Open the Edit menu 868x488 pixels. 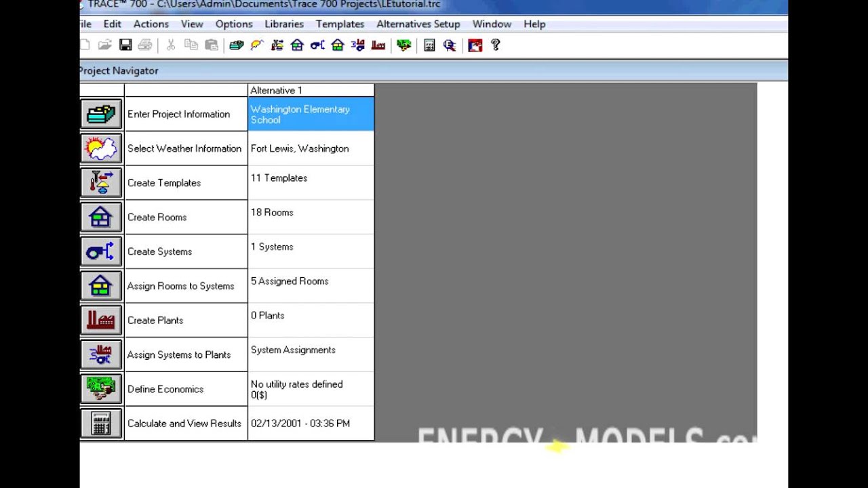coord(113,24)
